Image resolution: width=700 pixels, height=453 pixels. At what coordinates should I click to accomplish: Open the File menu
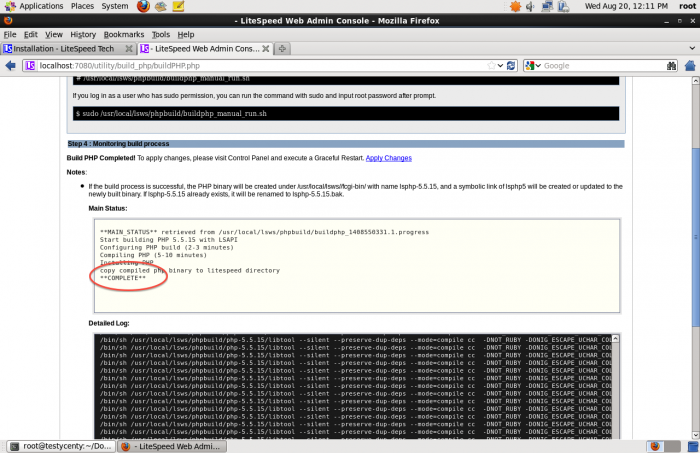pyautogui.click(x=10, y=34)
